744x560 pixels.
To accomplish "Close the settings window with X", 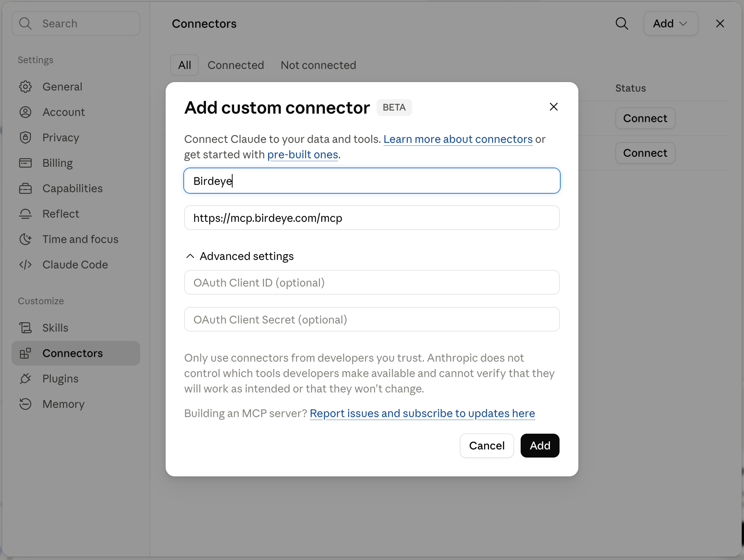I will point(720,23).
